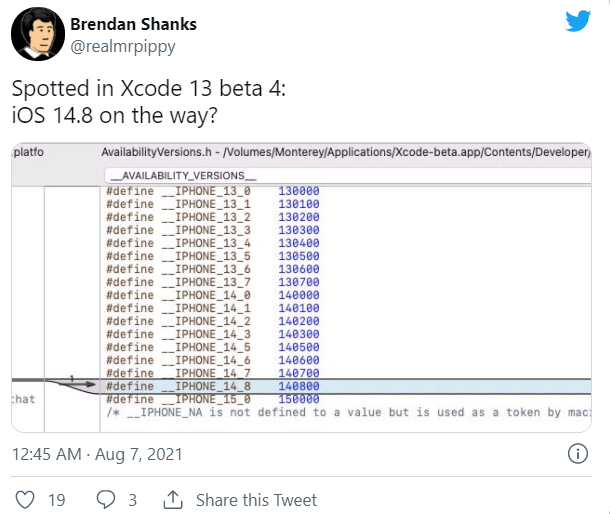The image size is (610, 514).
Task: Click the 19 likes count
Action: [56, 500]
